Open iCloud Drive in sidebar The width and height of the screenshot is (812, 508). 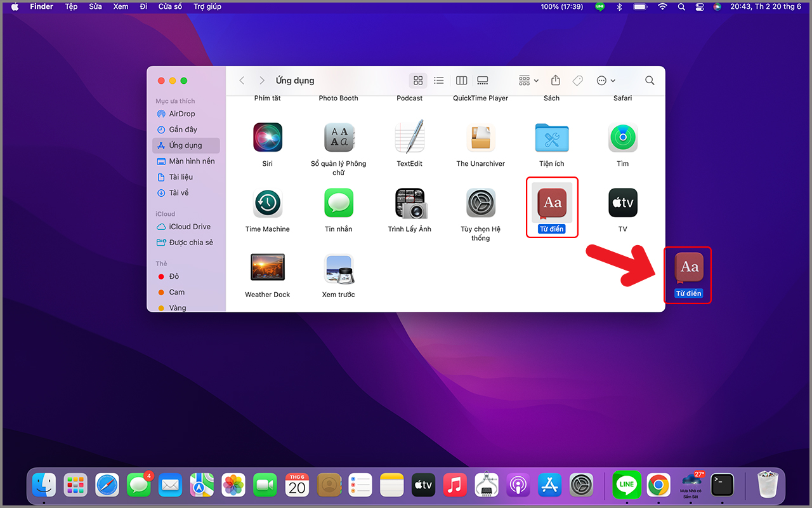(x=186, y=227)
